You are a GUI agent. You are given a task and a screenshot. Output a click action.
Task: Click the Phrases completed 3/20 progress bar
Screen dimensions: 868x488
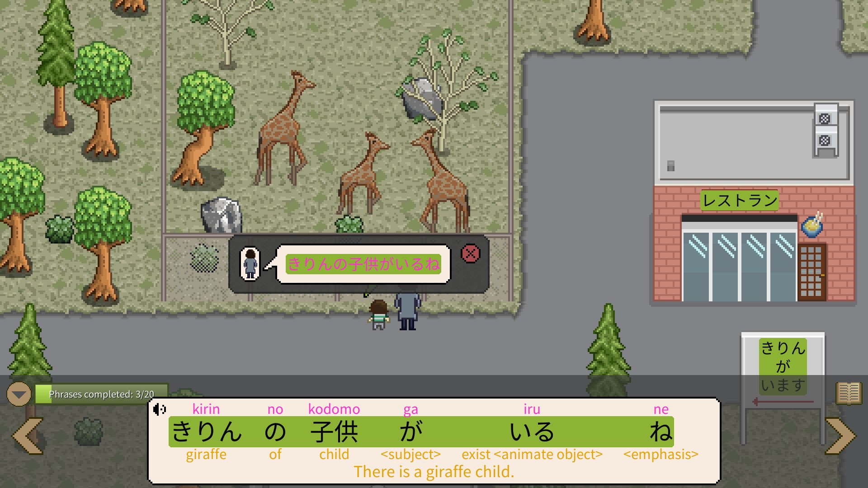click(x=102, y=394)
